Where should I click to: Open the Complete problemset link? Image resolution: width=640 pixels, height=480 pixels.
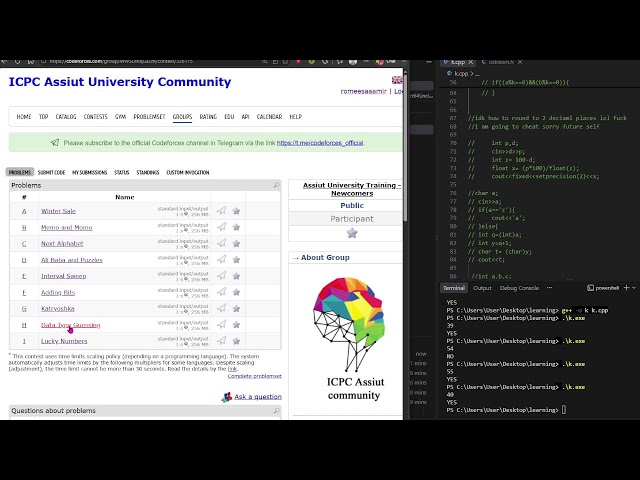tap(255, 376)
